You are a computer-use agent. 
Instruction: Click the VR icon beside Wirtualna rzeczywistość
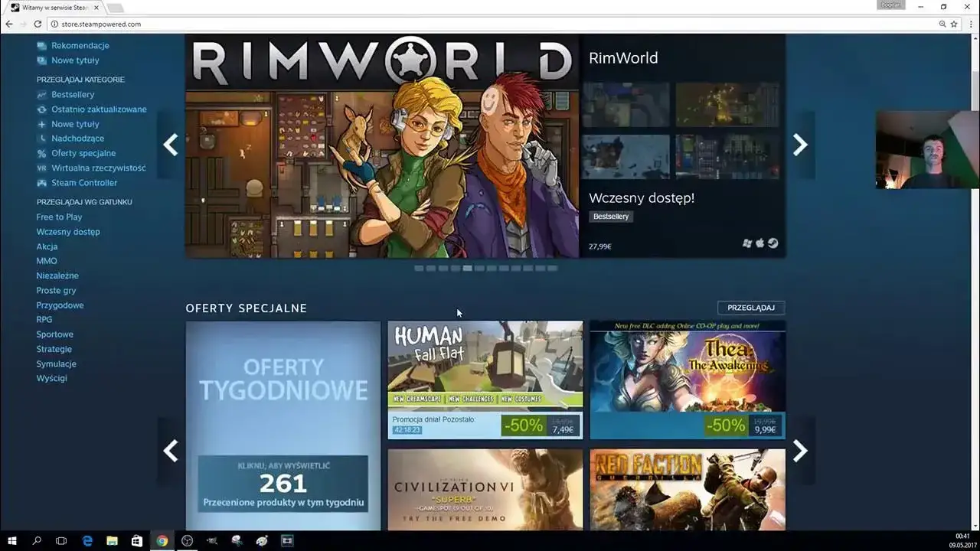[41, 168]
